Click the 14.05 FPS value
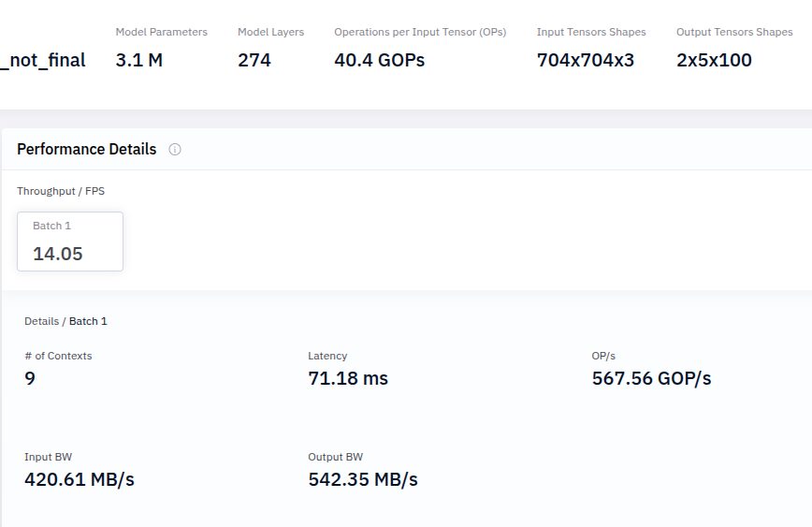The width and height of the screenshot is (812, 527). click(58, 254)
